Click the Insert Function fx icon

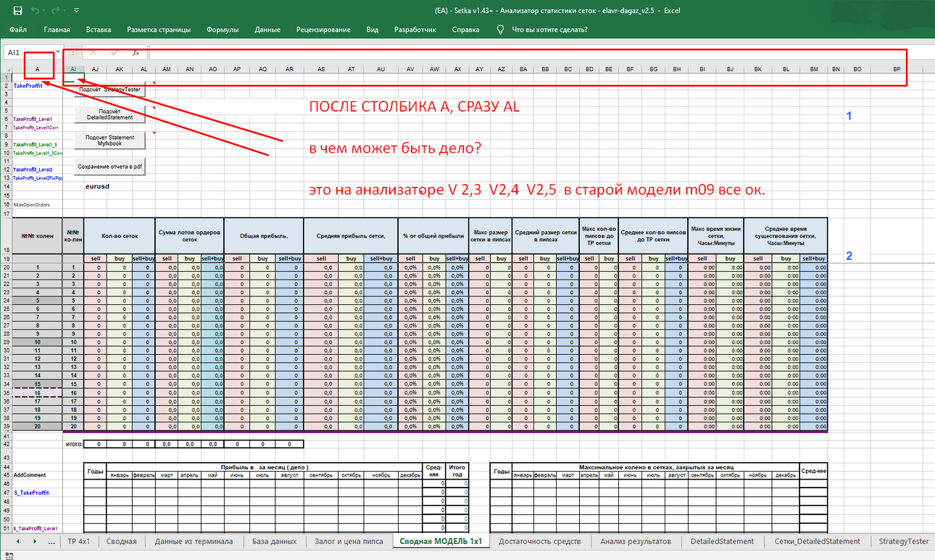click(136, 53)
